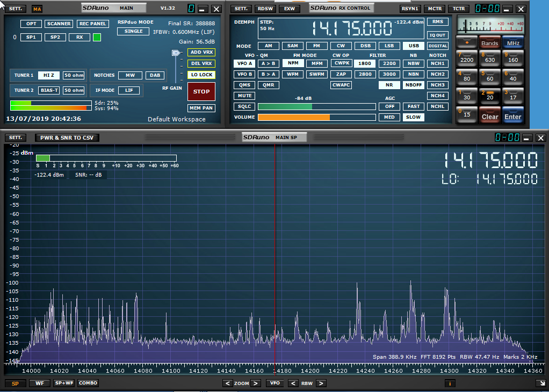This screenshot has height=392, width=549.
Task: Switch to WF waterfall view
Action: click(x=40, y=383)
